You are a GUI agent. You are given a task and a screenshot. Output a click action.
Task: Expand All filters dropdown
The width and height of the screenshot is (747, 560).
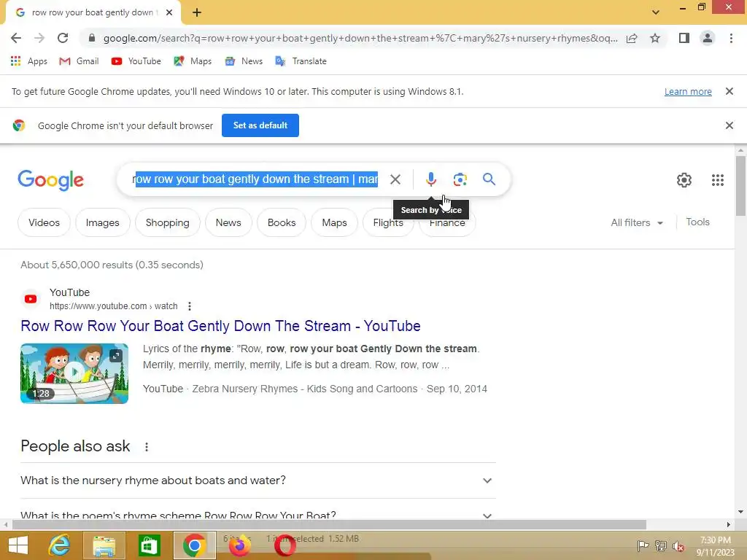point(637,222)
